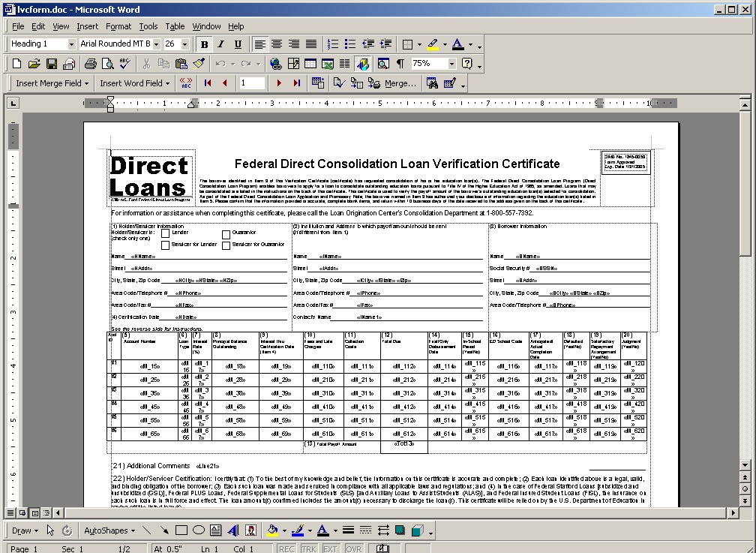
Task: Click the Merge... button
Action: tap(400, 83)
